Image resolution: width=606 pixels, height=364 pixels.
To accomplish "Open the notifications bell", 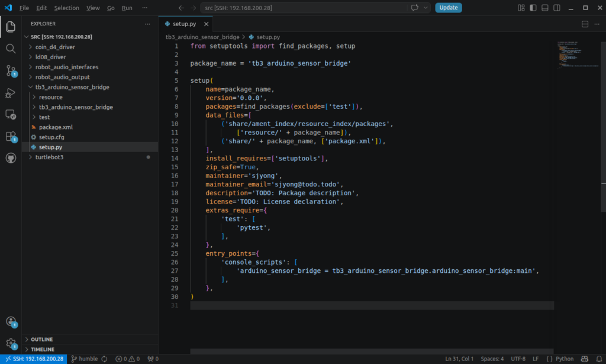I will click(599, 359).
